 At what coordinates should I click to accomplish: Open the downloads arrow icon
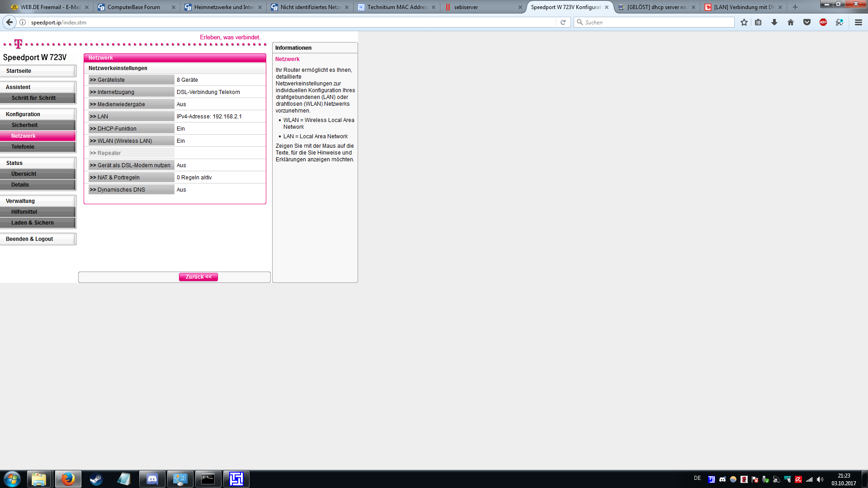[774, 22]
